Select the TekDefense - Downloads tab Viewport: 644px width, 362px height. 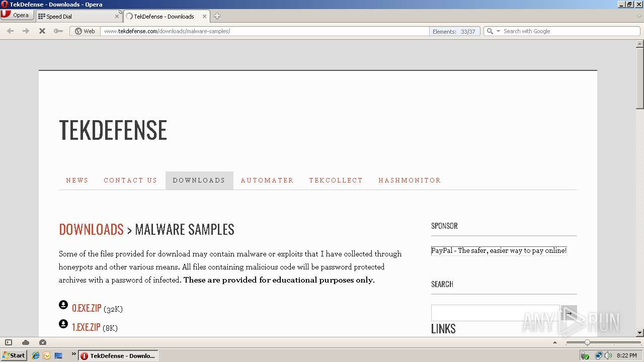click(166, 16)
